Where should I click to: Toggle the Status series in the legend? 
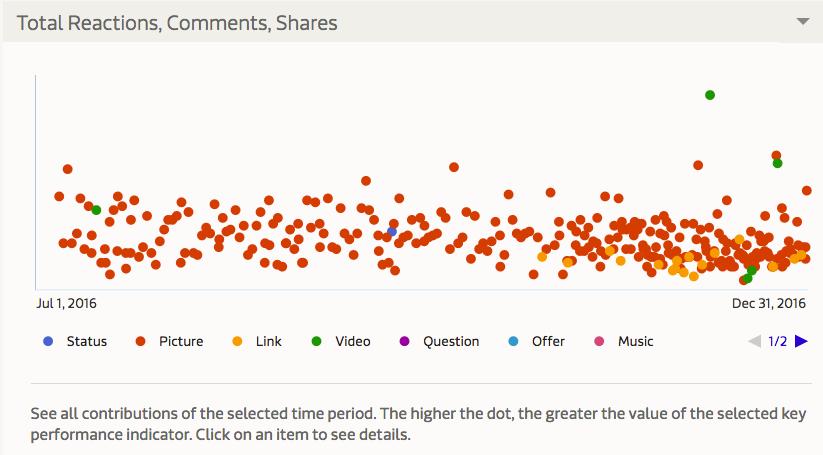coord(75,341)
